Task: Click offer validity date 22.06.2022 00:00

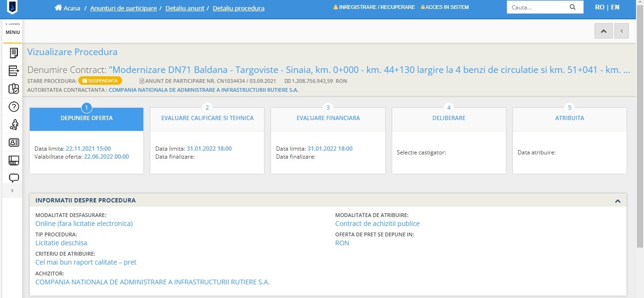Action: [107, 157]
